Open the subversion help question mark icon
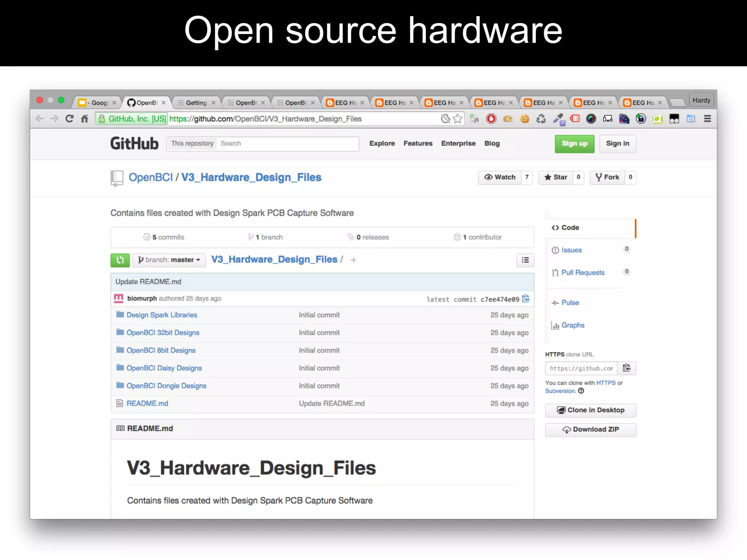 click(x=581, y=391)
